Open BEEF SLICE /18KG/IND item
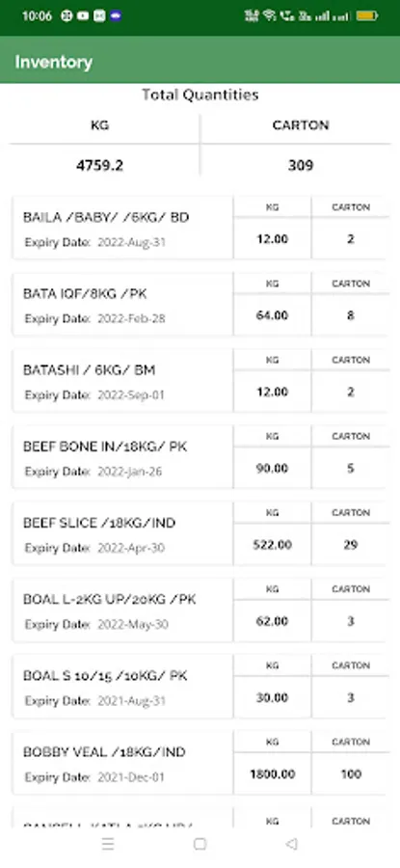Viewport: 400px width, 868px height. 200,533
